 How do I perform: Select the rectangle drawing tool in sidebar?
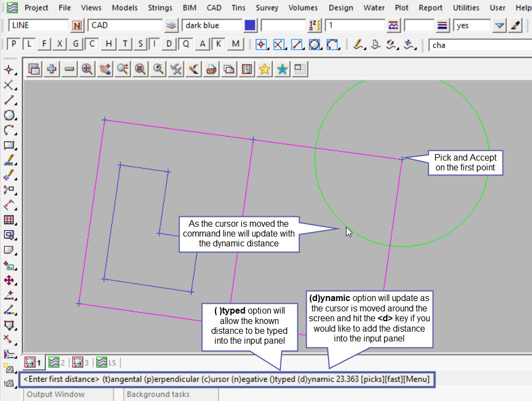point(9,145)
